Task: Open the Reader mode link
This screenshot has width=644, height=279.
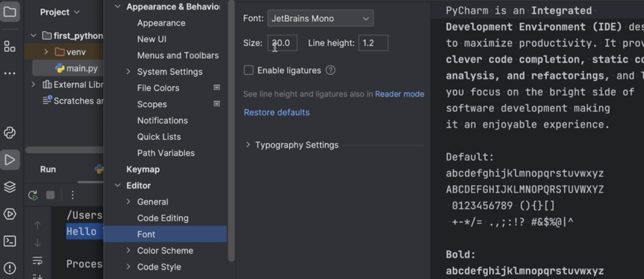Action: [x=399, y=94]
